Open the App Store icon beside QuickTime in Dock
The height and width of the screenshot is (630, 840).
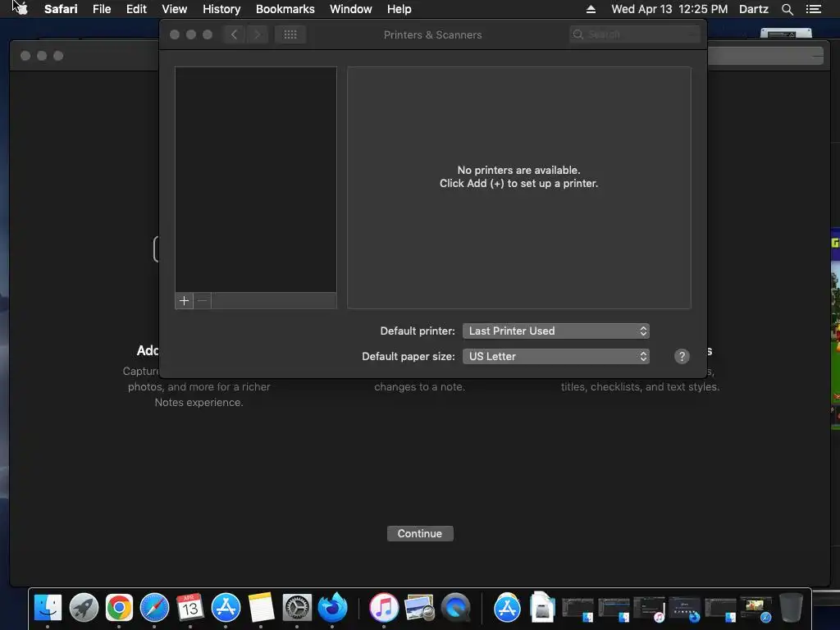(507, 608)
